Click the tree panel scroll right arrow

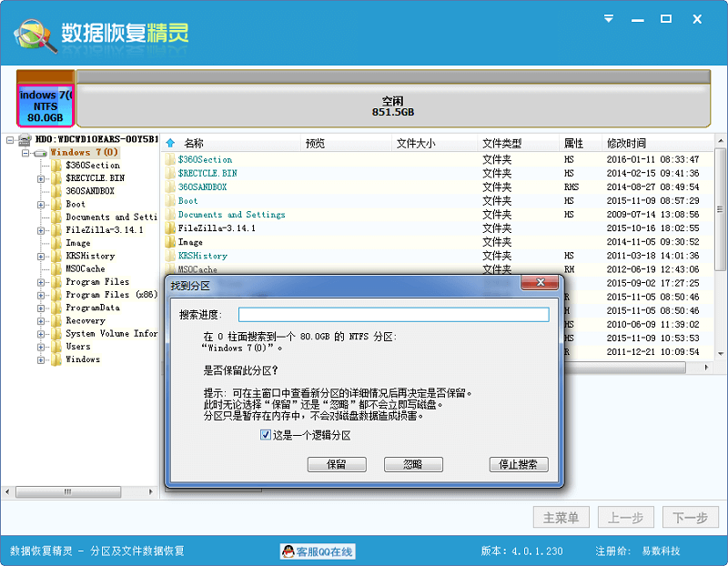coord(151,491)
